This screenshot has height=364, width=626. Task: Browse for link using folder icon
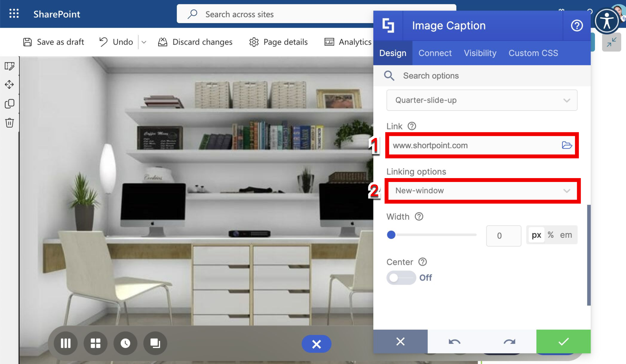(567, 145)
